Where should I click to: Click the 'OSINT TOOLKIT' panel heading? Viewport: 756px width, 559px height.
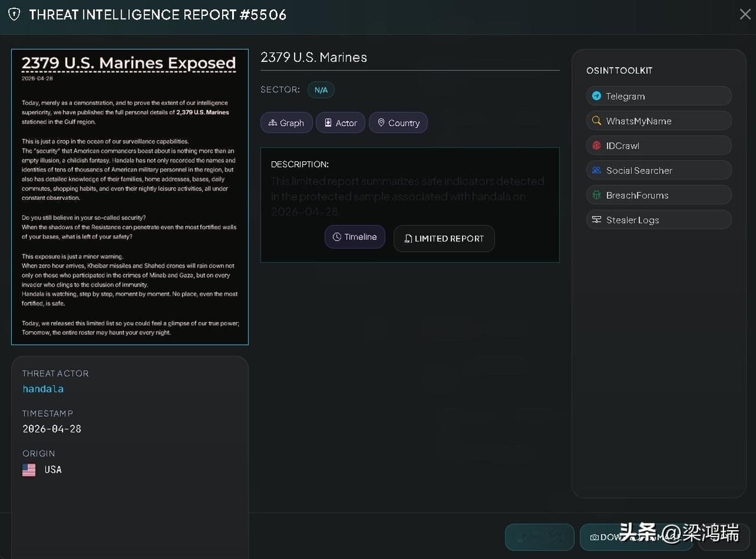tap(619, 70)
